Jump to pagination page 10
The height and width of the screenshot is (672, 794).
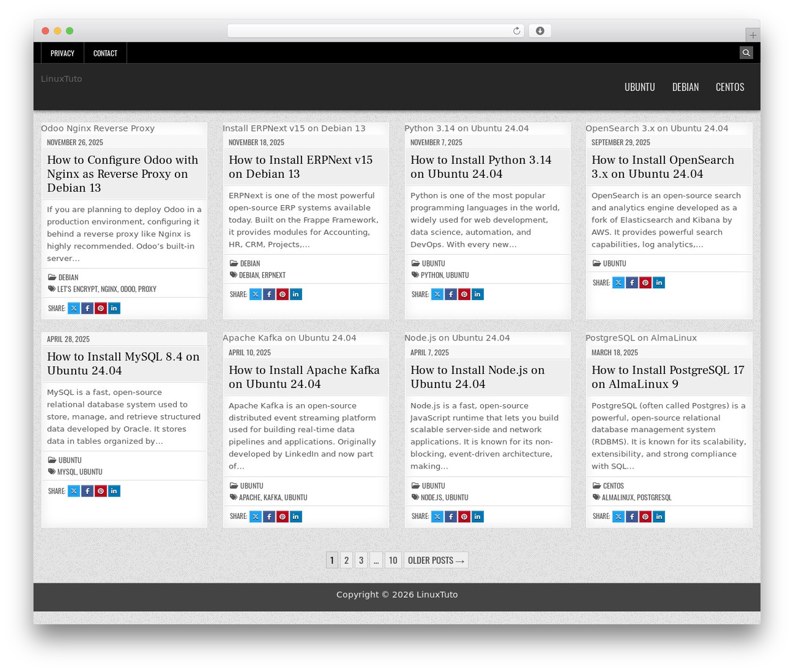pos(393,560)
